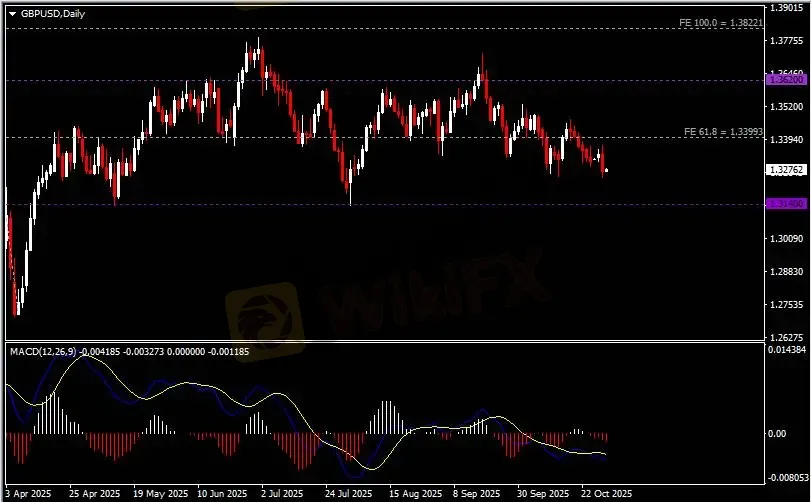Viewport: 811px width, 502px height.
Task: Click the 1.37755 price axis label
Action: pyautogui.click(x=787, y=41)
